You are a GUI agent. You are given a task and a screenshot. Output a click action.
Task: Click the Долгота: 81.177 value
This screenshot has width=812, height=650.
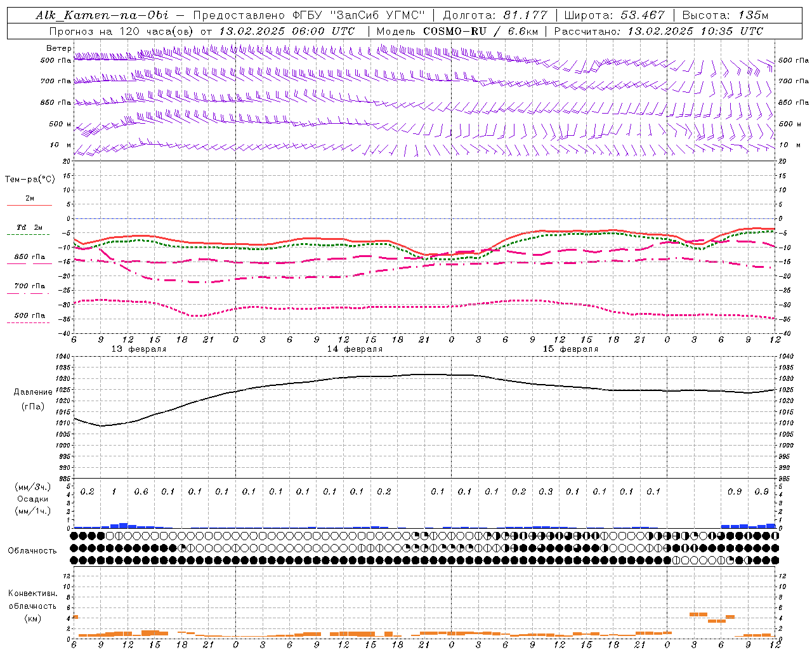(x=495, y=15)
